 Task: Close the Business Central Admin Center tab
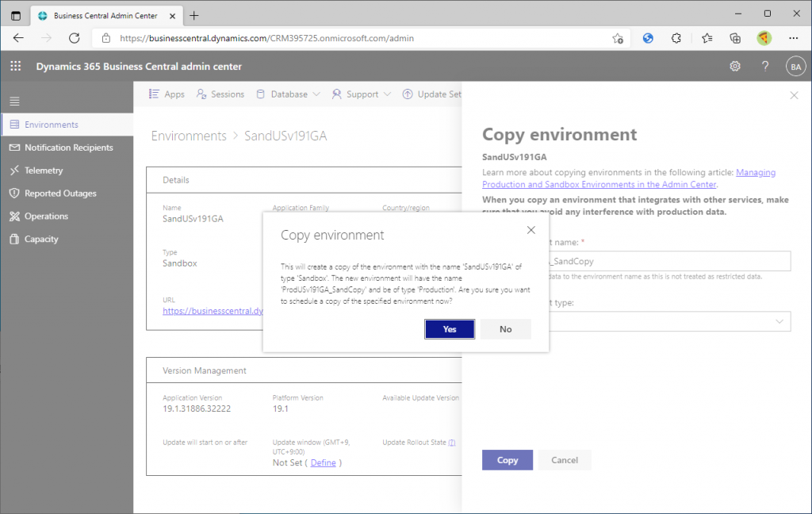(172, 16)
